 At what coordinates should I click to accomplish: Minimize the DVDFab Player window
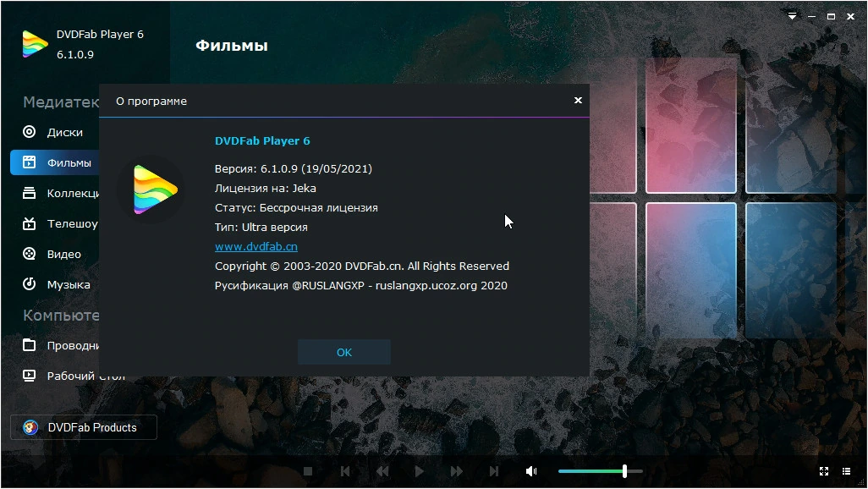811,17
